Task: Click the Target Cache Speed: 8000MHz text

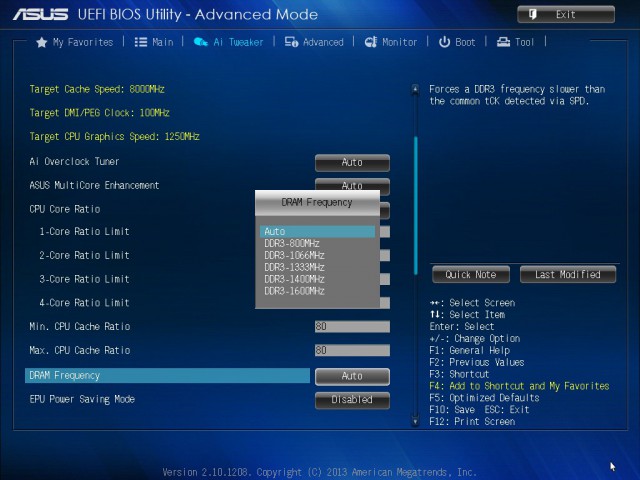Action: [97, 89]
